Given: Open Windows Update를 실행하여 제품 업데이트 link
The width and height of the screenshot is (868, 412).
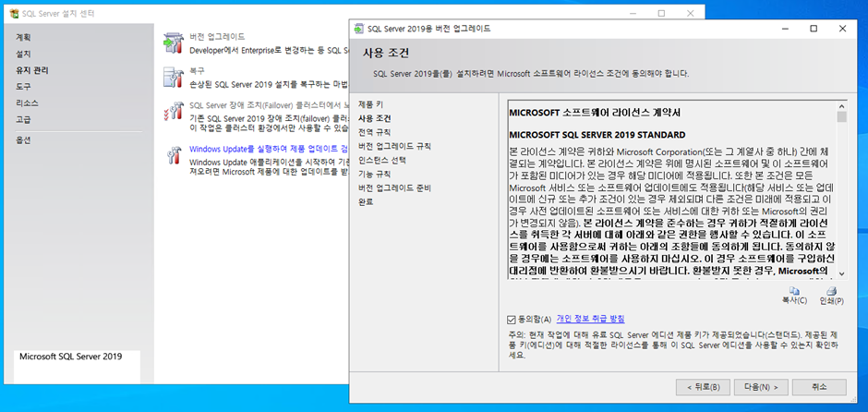Looking at the screenshot, I should pos(269,149).
